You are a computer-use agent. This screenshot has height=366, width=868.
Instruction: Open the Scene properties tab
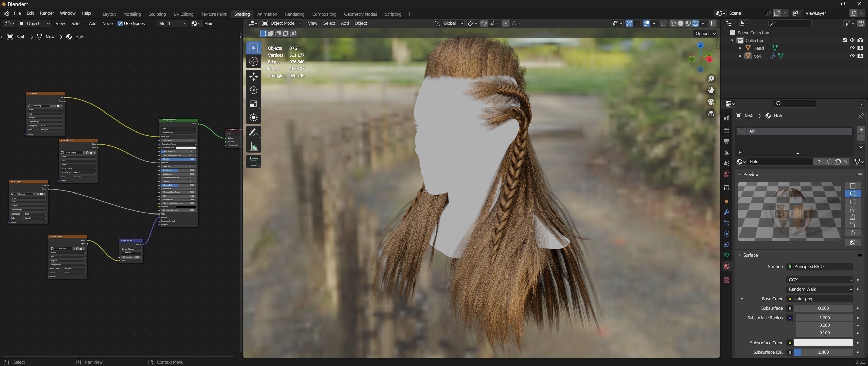tap(726, 163)
